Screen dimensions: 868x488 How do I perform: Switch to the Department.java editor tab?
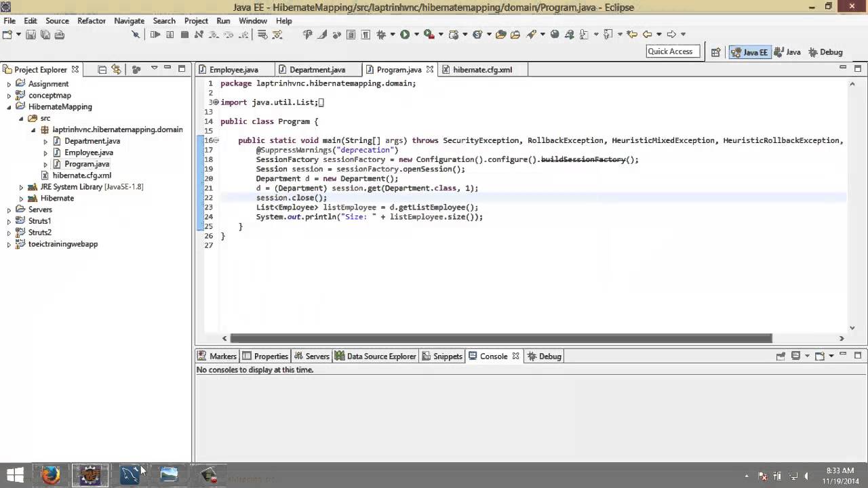(x=317, y=69)
